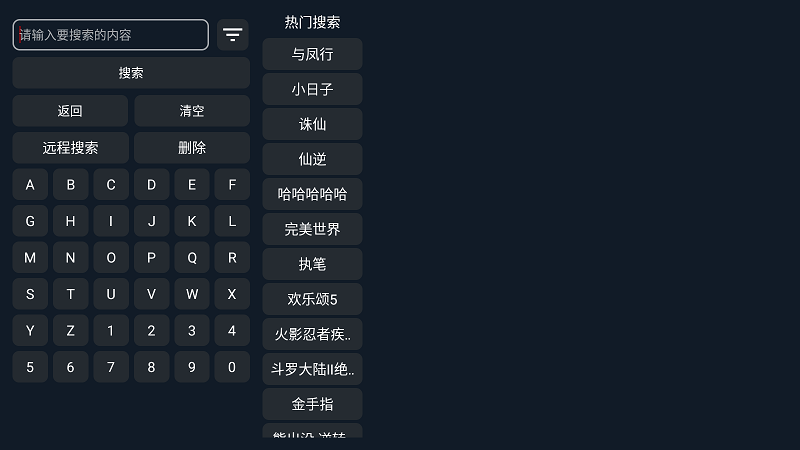Select hot search 金手指
This screenshot has width=800, height=450.
tap(312, 404)
